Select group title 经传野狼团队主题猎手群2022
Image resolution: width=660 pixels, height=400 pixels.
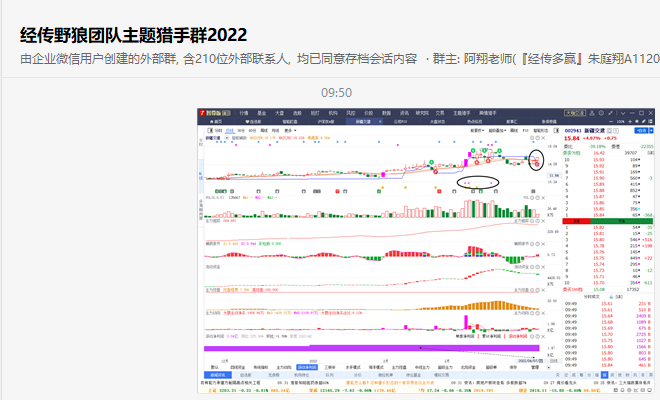[133, 35]
